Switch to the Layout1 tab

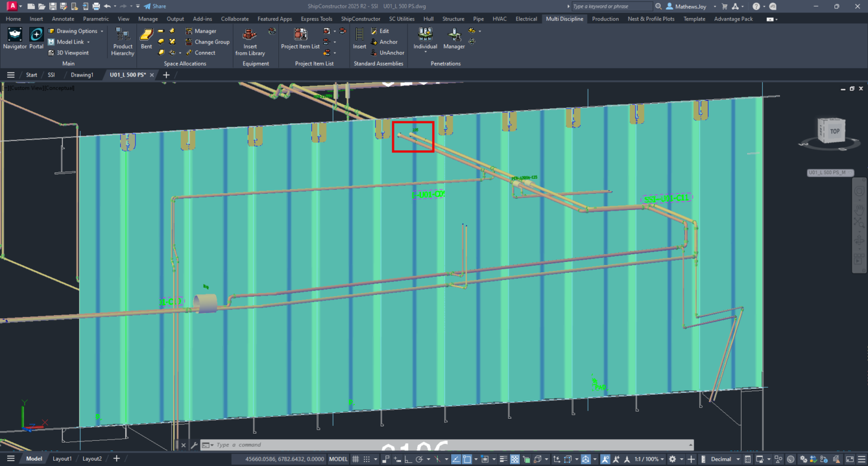click(x=62, y=459)
